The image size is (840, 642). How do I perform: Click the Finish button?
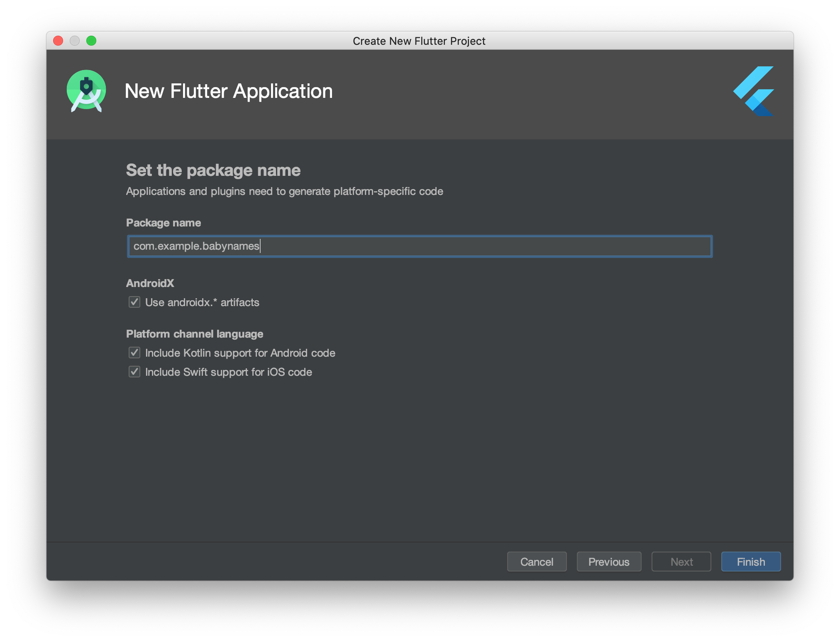(x=751, y=562)
